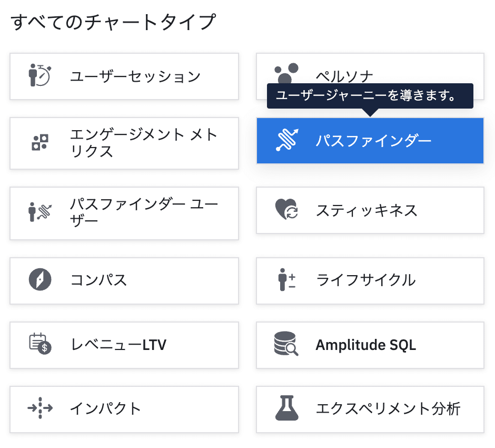Click the Revenue LTV calendar dollar icon
Screen dimensions: 495x448
(40, 344)
